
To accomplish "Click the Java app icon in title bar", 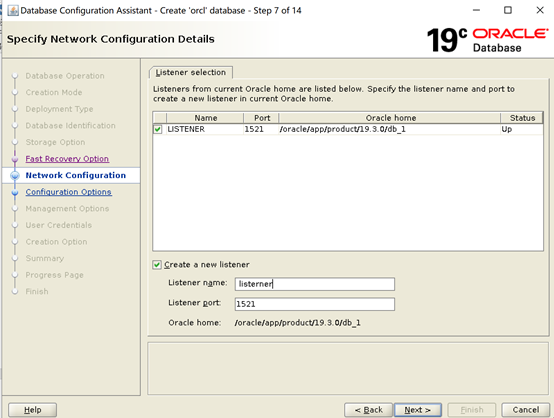I will [x=13, y=11].
